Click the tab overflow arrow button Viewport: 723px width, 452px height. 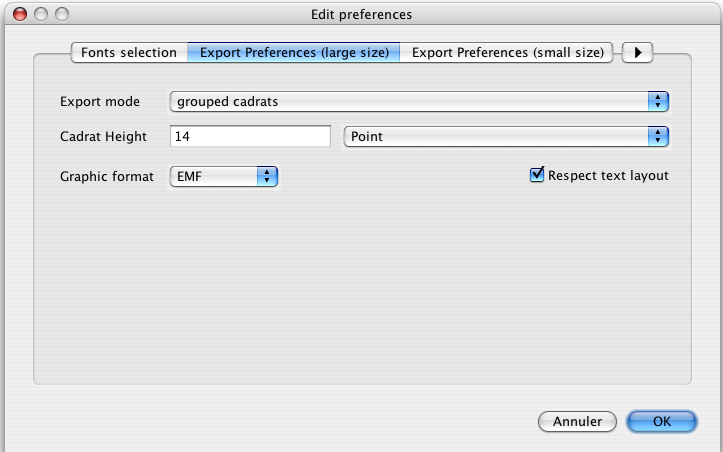638,52
